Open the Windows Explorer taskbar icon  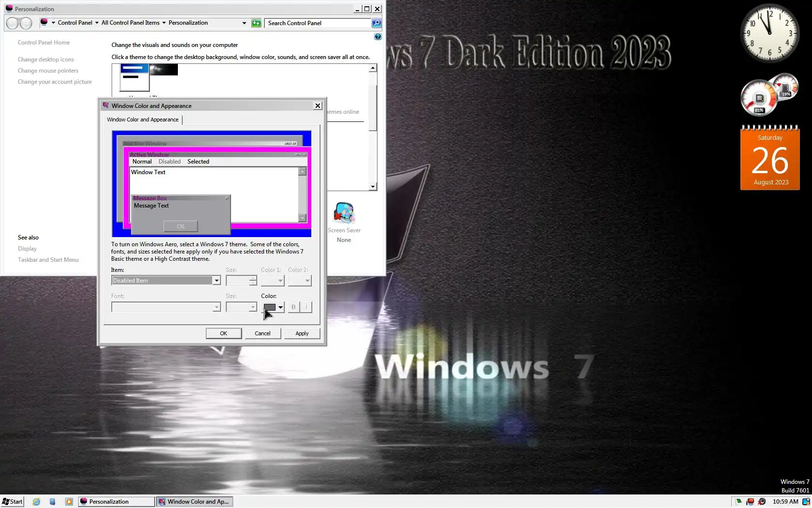point(53,502)
